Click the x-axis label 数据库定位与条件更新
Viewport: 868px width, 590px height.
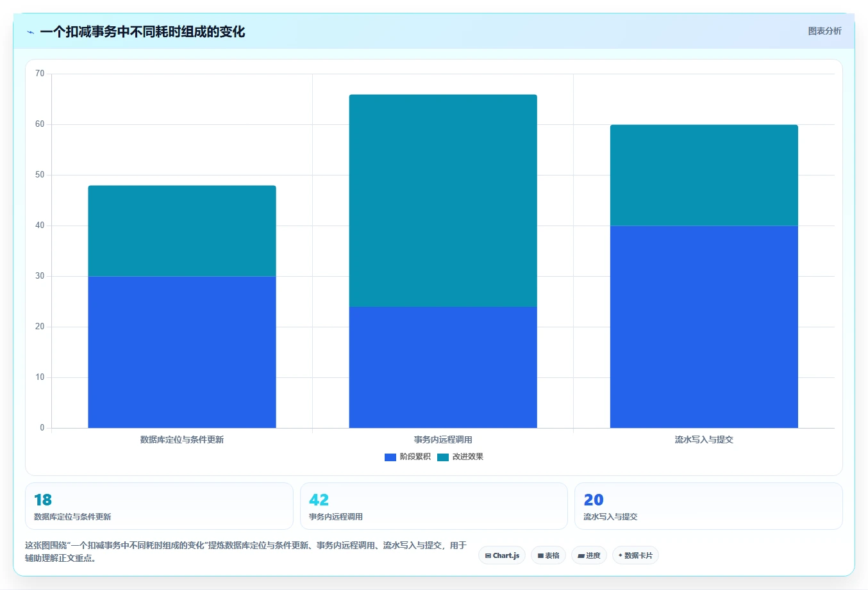pos(182,439)
